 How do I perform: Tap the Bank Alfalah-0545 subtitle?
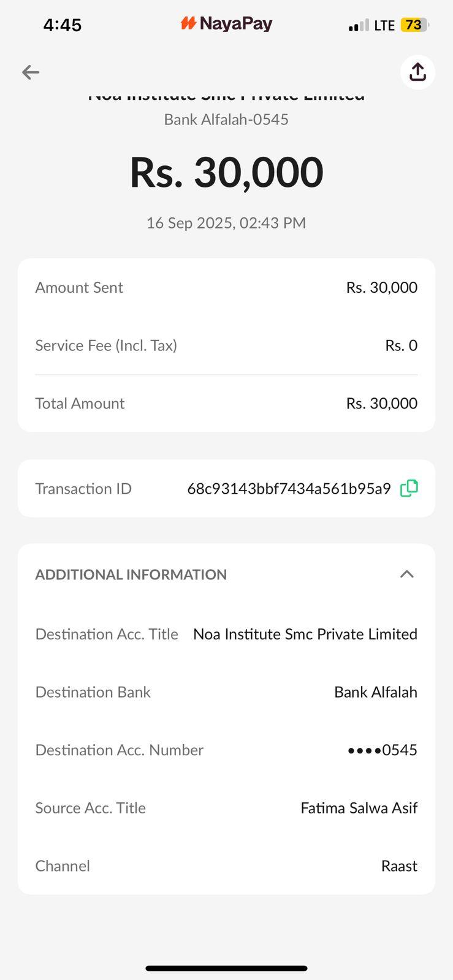[226, 119]
